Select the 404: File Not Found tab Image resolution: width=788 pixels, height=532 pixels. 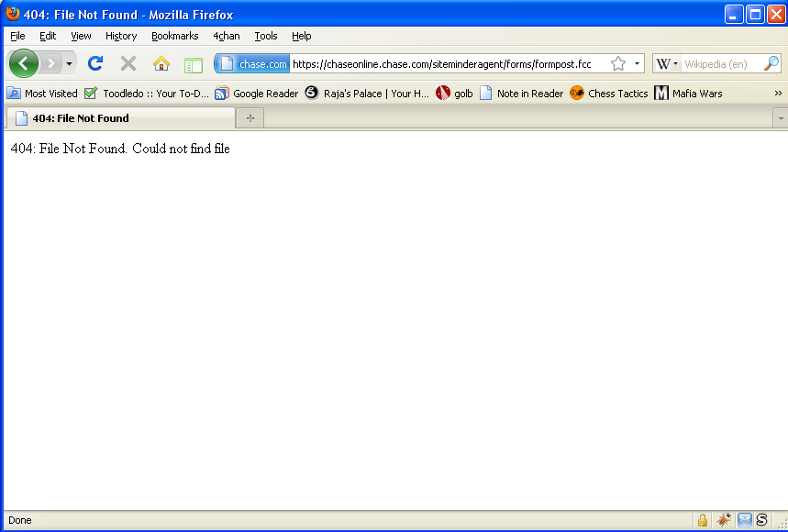tap(119, 118)
